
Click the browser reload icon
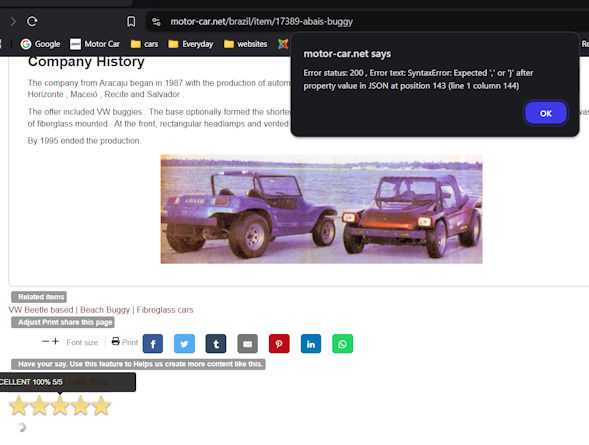tap(32, 21)
